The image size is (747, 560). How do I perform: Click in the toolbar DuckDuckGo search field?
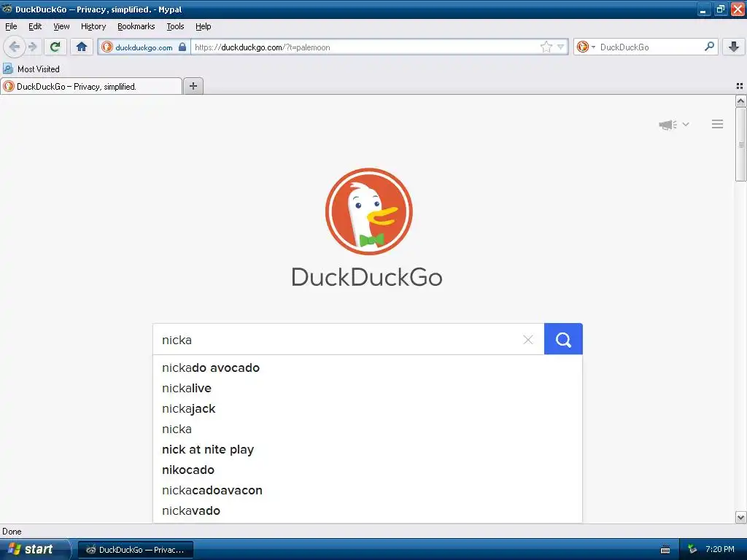pos(648,47)
